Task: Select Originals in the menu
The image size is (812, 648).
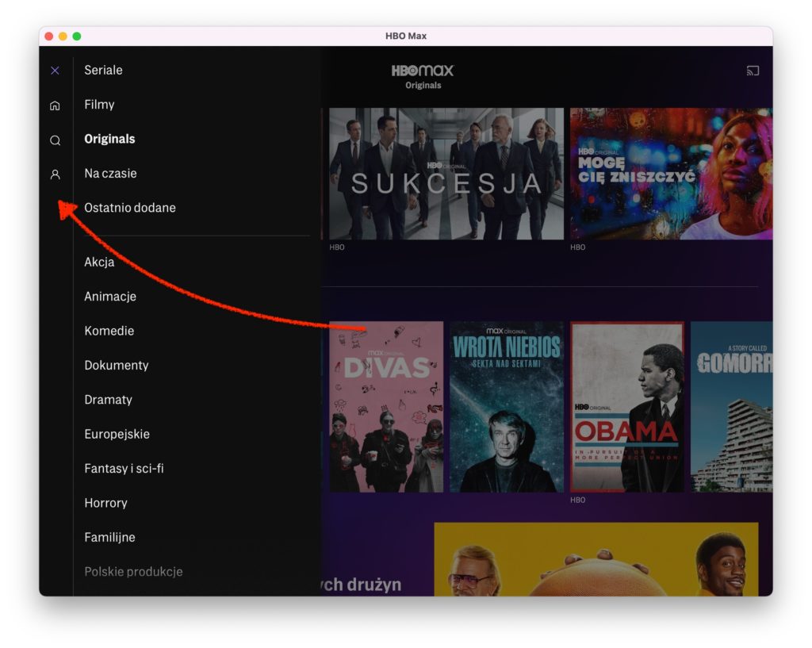Action: pyautogui.click(x=109, y=139)
